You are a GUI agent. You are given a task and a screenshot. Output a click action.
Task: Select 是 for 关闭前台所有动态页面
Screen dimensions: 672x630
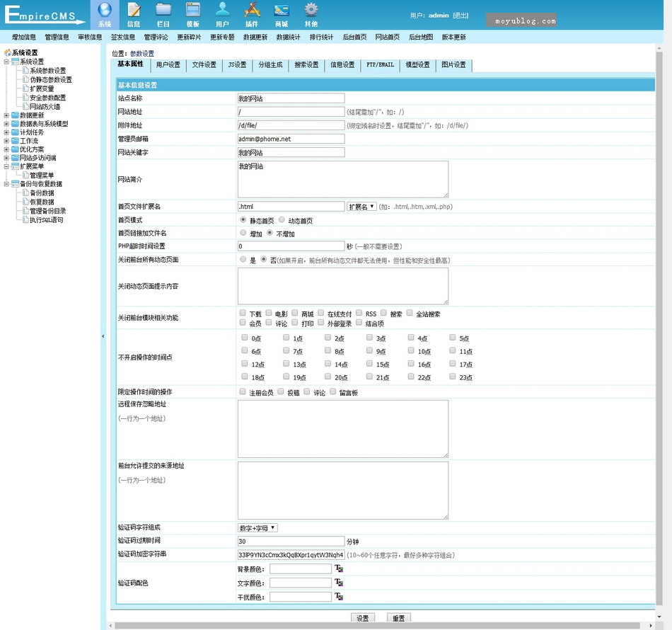pos(243,259)
